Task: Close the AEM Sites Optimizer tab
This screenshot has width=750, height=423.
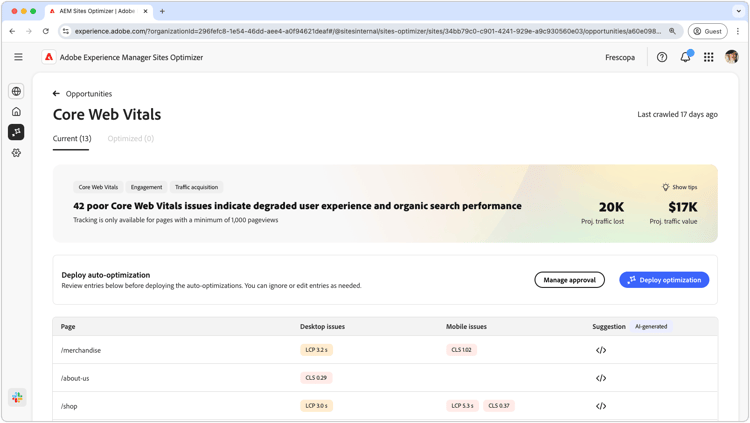Action: [x=145, y=11]
